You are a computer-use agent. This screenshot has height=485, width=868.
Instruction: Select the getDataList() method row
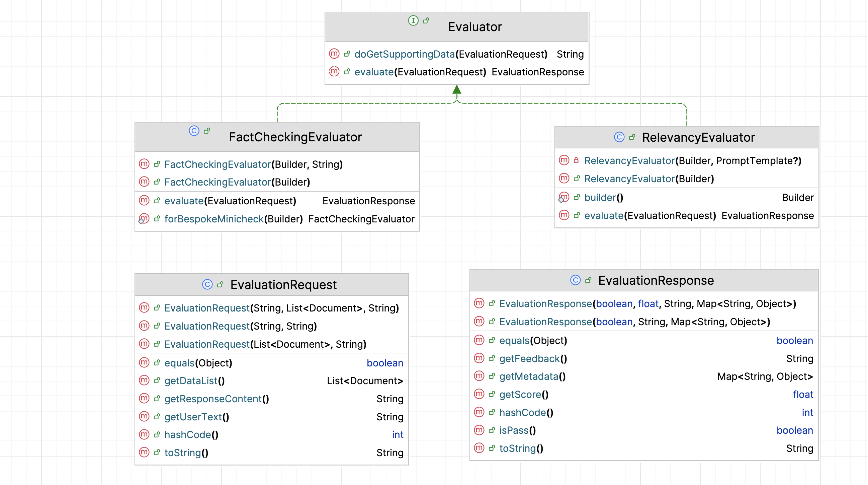coord(194,381)
